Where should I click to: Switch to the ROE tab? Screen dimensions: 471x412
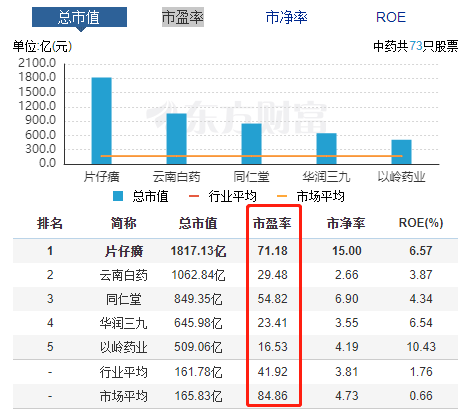pos(391,17)
